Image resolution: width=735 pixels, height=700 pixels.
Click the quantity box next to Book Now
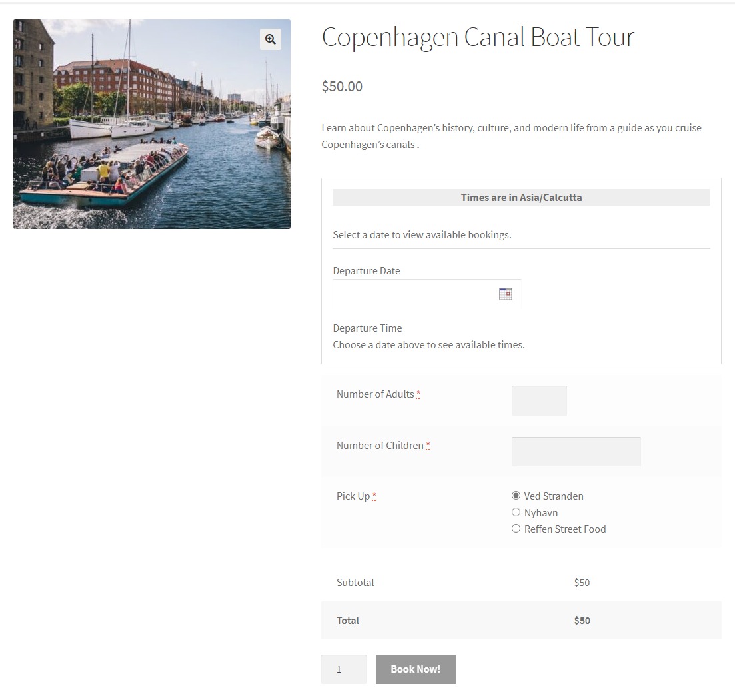[343, 669]
